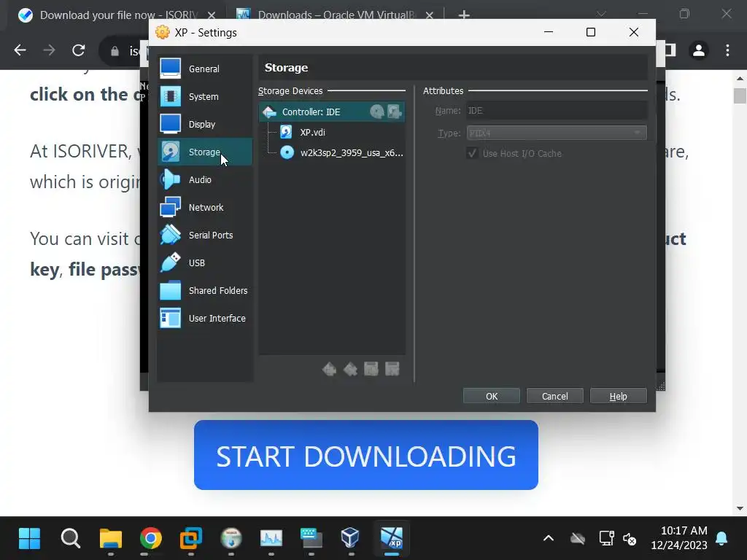Open Help for the settings dialog
747x560 pixels.
[x=619, y=396]
